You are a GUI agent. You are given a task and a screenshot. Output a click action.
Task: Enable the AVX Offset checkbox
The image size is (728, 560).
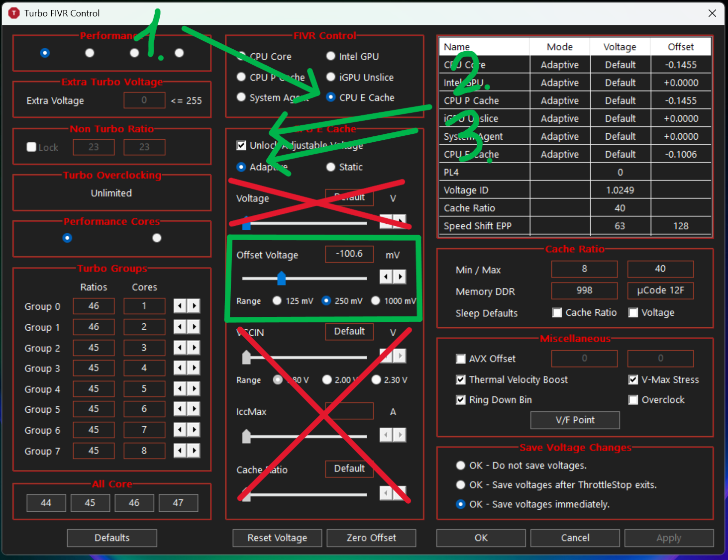click(461, 359)
